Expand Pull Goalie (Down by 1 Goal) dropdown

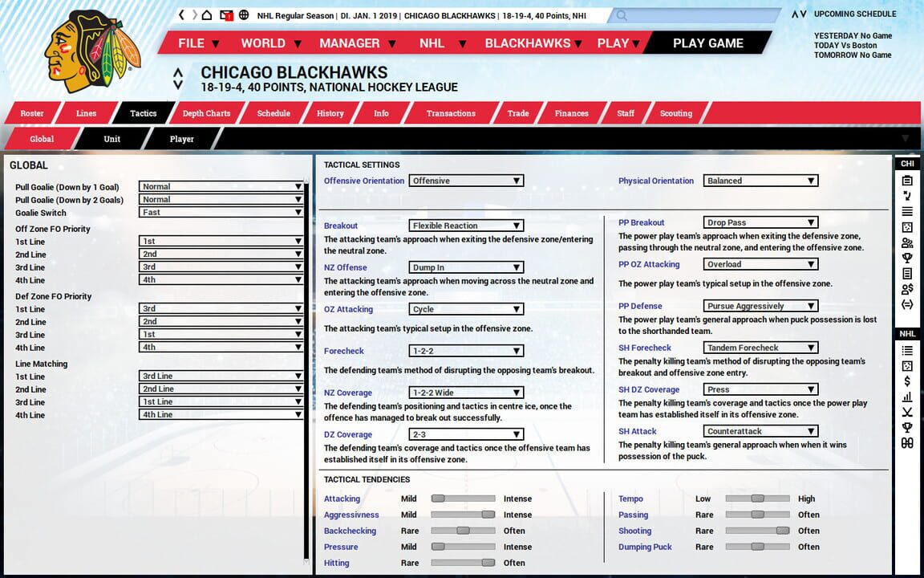tap(221, 187)
